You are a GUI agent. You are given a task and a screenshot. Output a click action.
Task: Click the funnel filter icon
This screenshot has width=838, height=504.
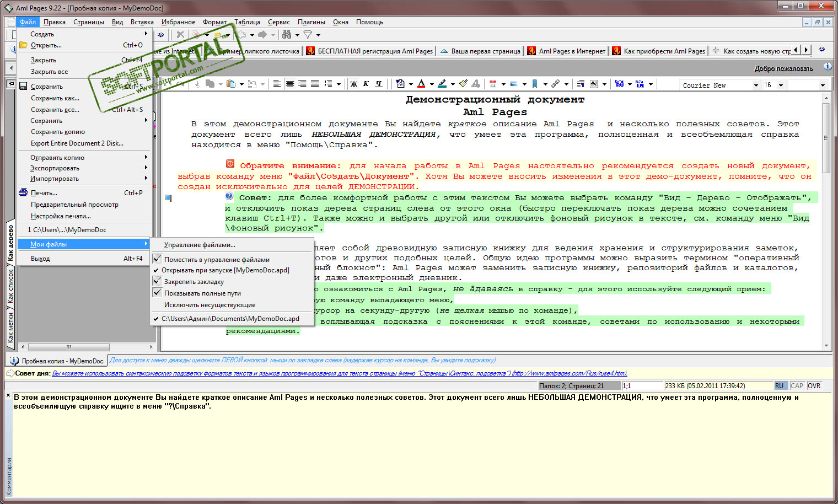(x=308, y=34)
